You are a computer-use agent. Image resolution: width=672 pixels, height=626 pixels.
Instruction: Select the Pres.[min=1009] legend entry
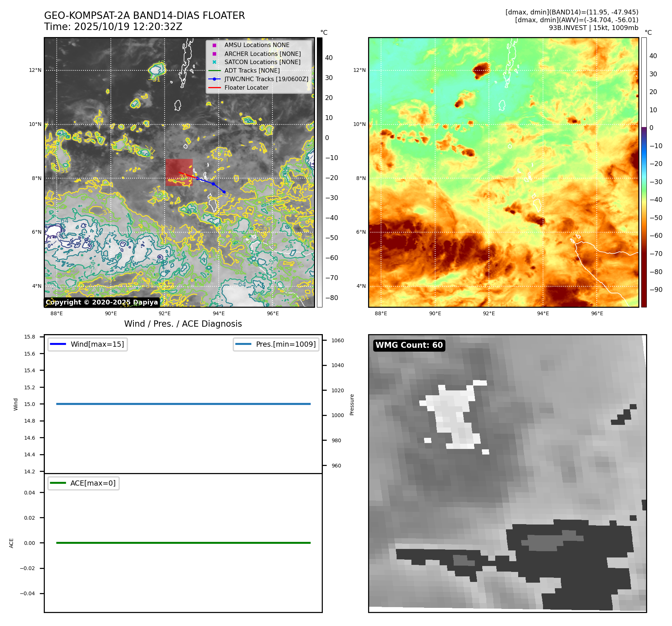276,344
